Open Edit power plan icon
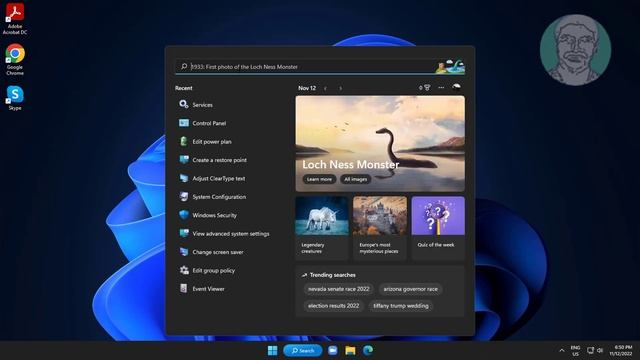640x360 pixels. point(184,141)
